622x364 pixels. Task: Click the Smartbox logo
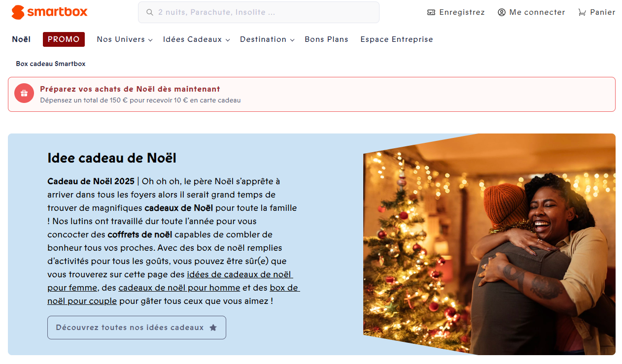49,12
